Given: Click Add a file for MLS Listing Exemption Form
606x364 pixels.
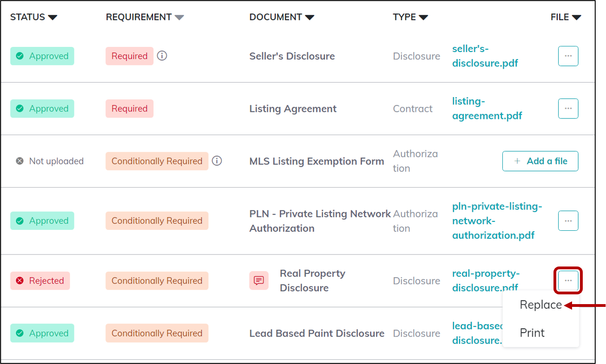Looking at the screenshot, I should 540,161.
